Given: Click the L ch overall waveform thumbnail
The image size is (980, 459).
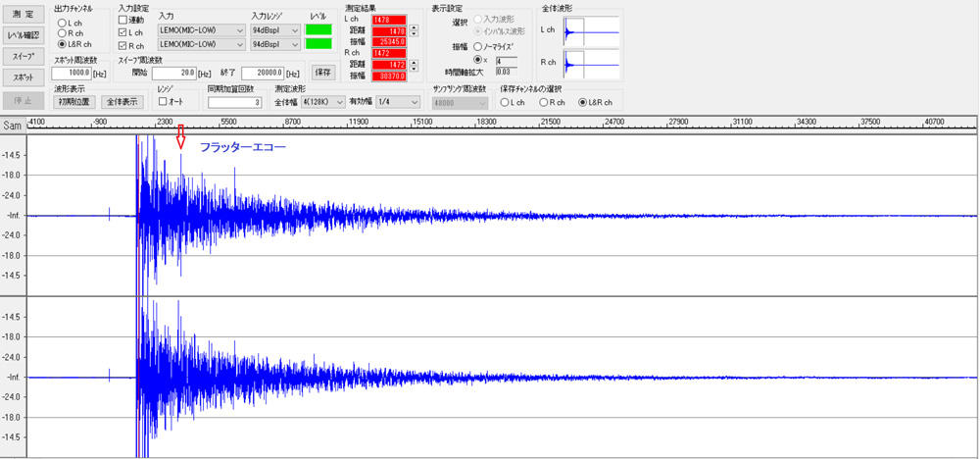Looking at the screenshot, I should coord(592,31).
